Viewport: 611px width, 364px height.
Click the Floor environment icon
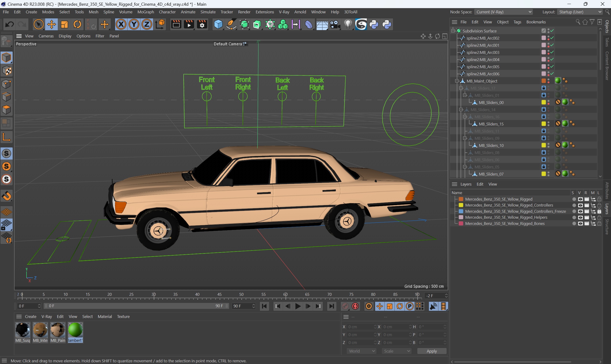(x=322, y=24)
